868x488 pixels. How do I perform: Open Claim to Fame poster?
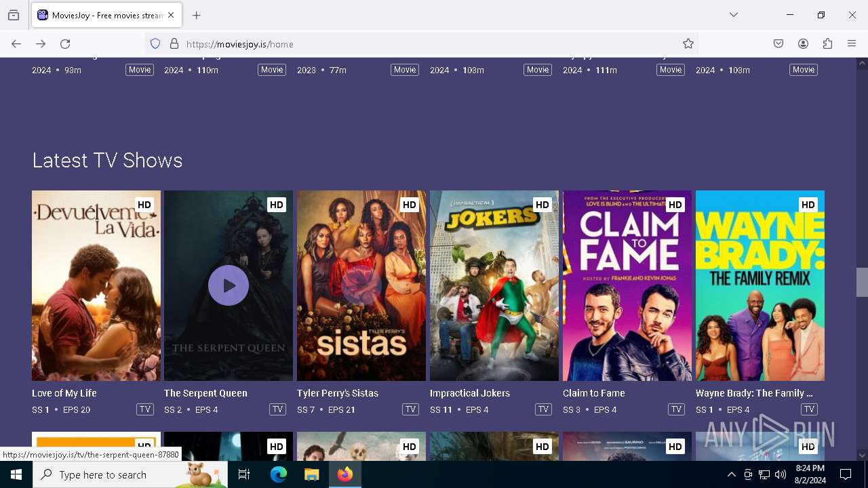point(627,285)
